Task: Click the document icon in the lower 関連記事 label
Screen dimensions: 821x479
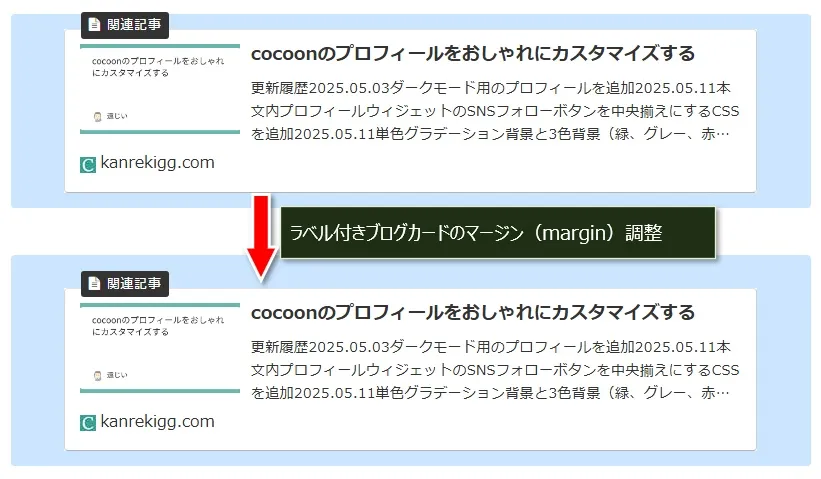Action: (x=94, y=283)
